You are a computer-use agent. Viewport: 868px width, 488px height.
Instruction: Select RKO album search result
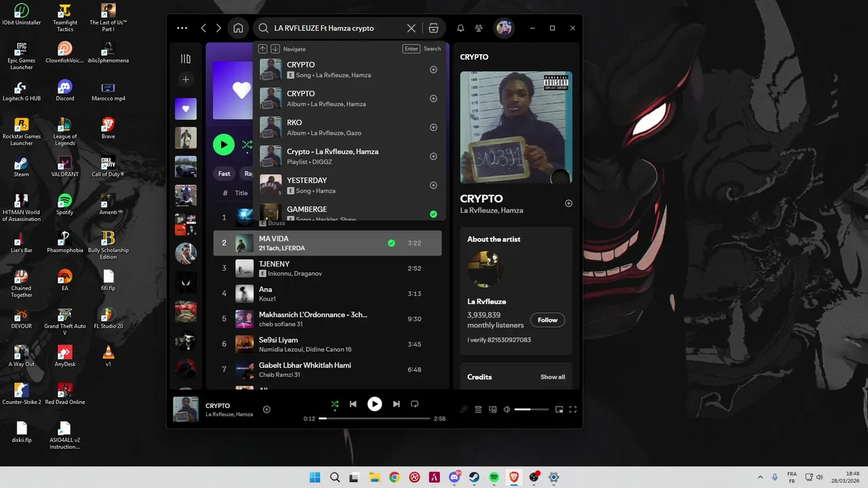click(x=349, y=127)
